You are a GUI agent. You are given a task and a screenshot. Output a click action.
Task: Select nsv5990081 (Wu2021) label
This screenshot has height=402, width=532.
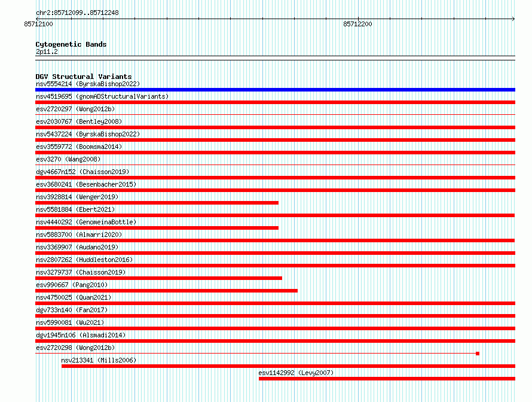70,322
